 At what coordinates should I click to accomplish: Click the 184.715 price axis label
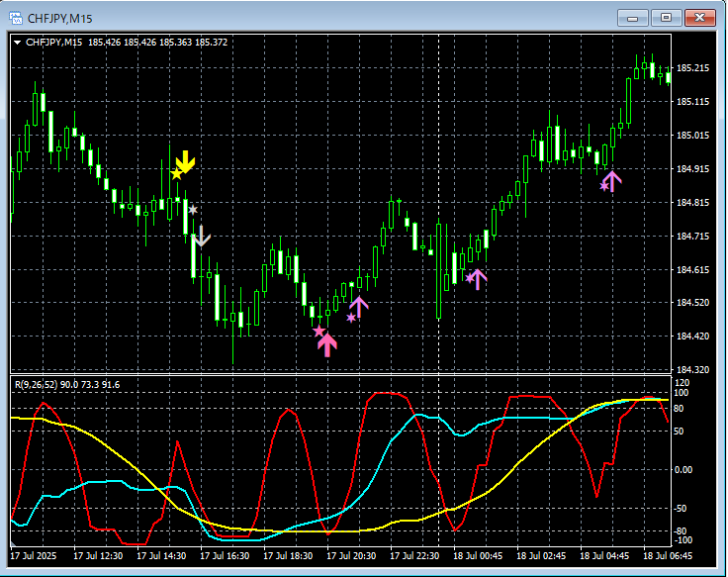(x=692, y=236)
